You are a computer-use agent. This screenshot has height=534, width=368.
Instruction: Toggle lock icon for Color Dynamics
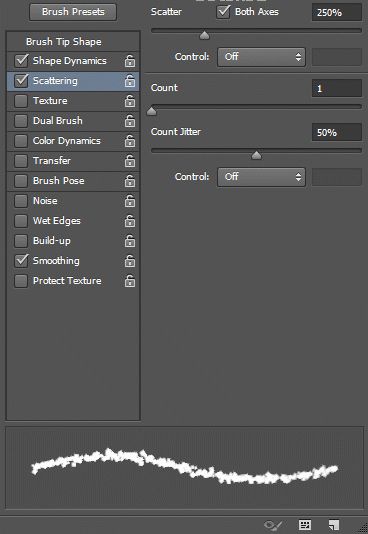[x=130, y=141]
